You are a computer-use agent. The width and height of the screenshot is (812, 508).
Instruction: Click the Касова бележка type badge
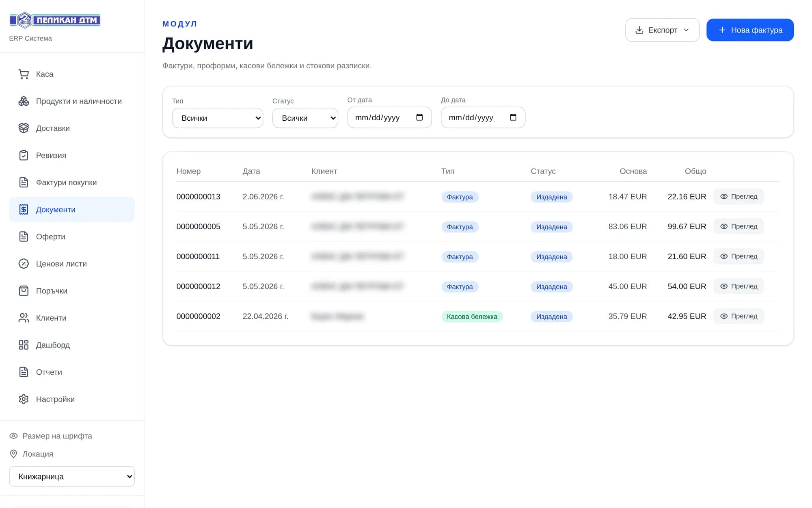[x=472, y=317]
